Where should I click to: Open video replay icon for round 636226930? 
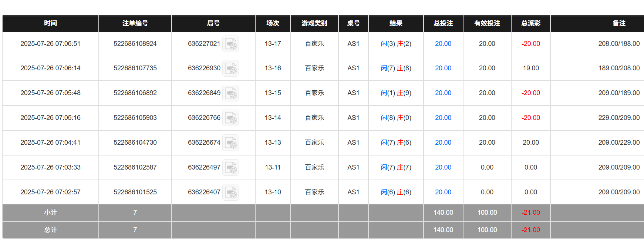230,68
